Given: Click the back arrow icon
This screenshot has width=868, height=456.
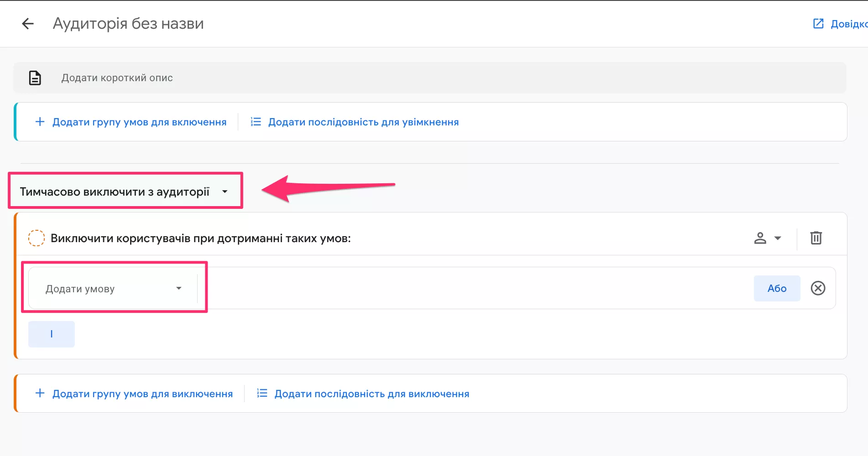Looking at the screenshot, I should (28, 24).
